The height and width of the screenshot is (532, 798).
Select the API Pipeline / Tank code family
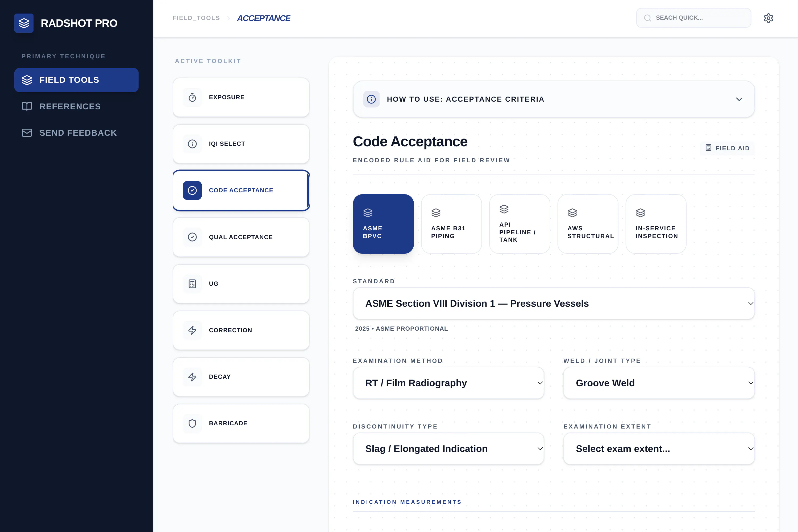click(x=519, y=224)
